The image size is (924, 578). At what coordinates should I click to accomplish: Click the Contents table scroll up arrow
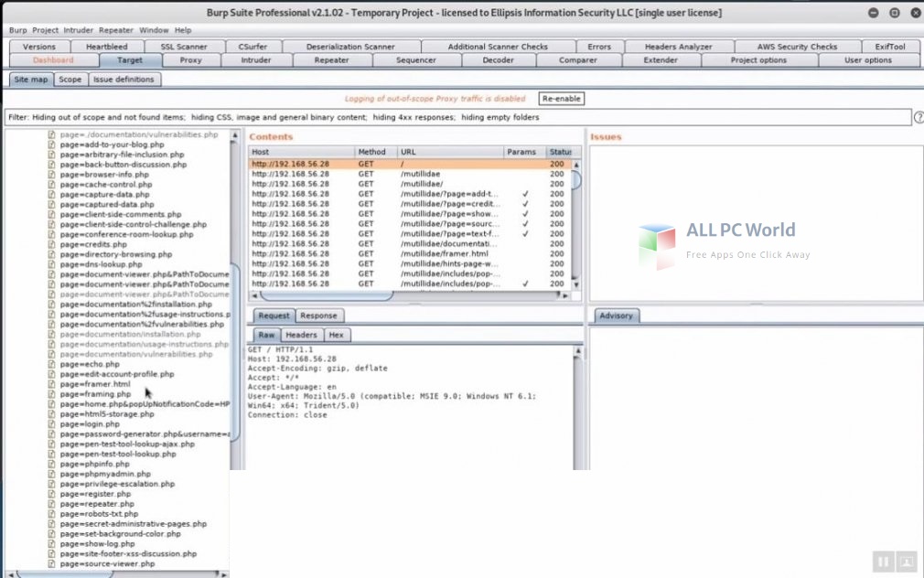tap(576, 165)
